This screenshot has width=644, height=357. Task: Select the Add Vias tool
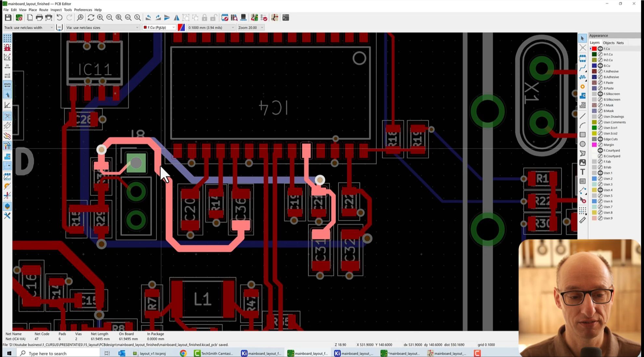[x=582, y=86]
